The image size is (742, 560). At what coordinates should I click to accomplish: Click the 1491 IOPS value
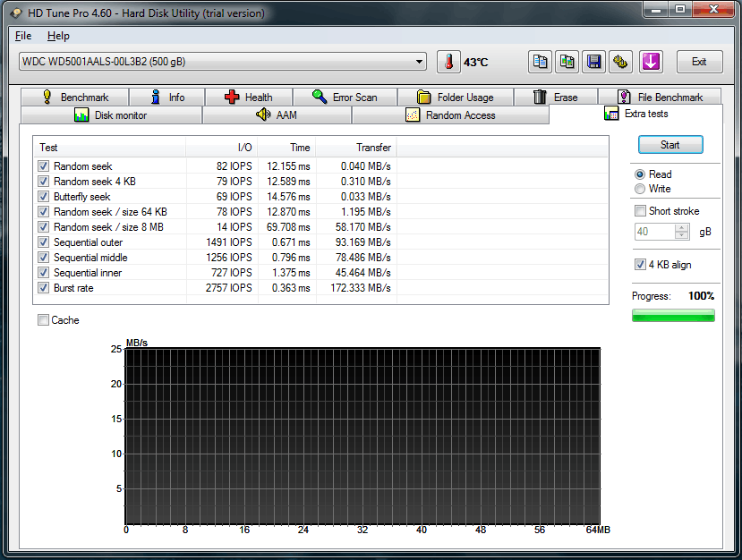[x=229, y=242]
